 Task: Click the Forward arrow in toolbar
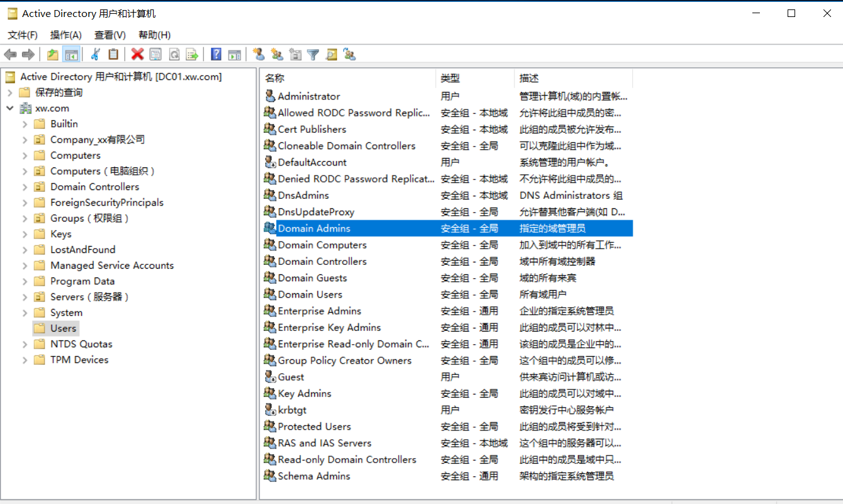coord(28,55)
